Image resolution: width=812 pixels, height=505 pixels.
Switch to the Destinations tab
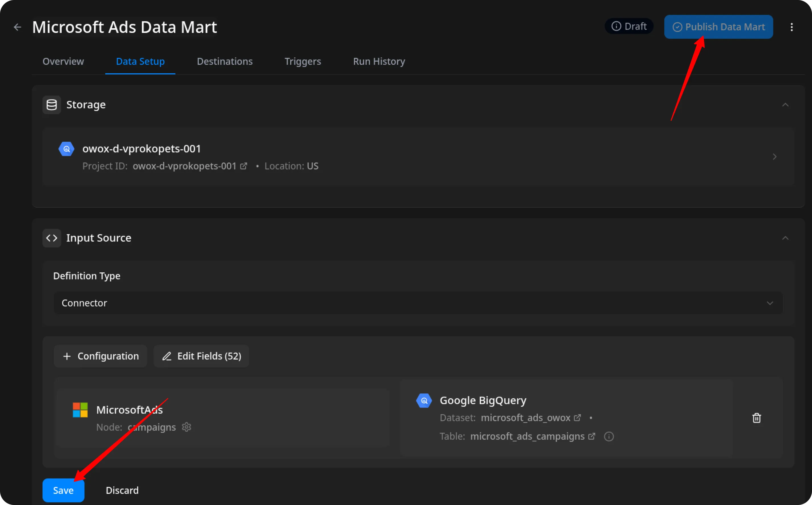point(224,61)
